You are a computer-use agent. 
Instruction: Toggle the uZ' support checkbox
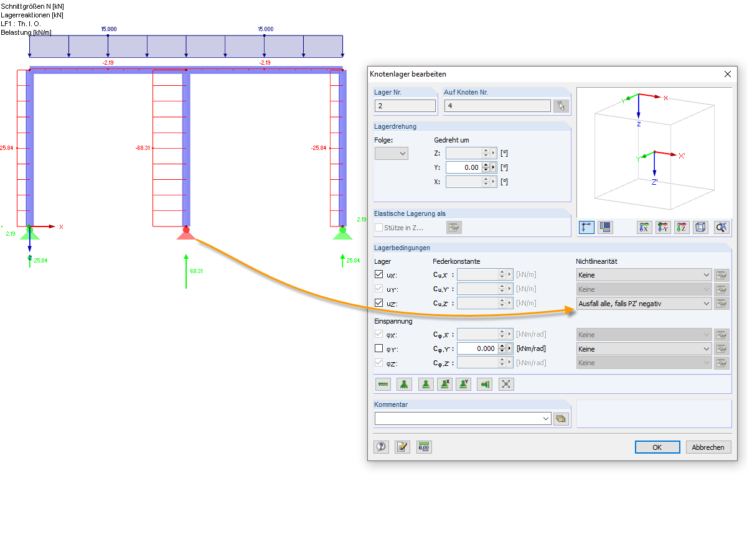[379, 303]
